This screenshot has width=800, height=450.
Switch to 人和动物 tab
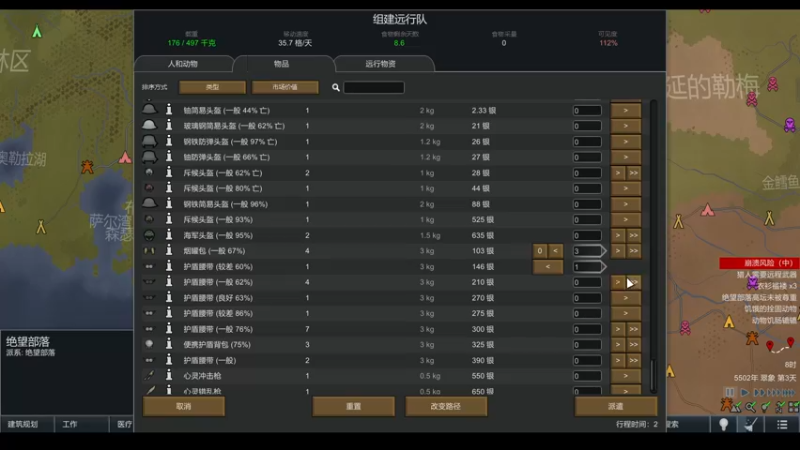(x=183, y=64)
